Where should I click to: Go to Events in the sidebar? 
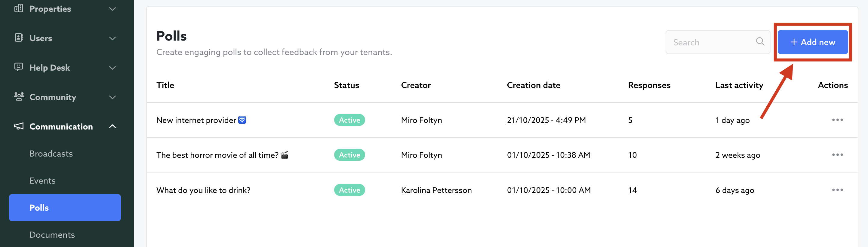(42, 181)
